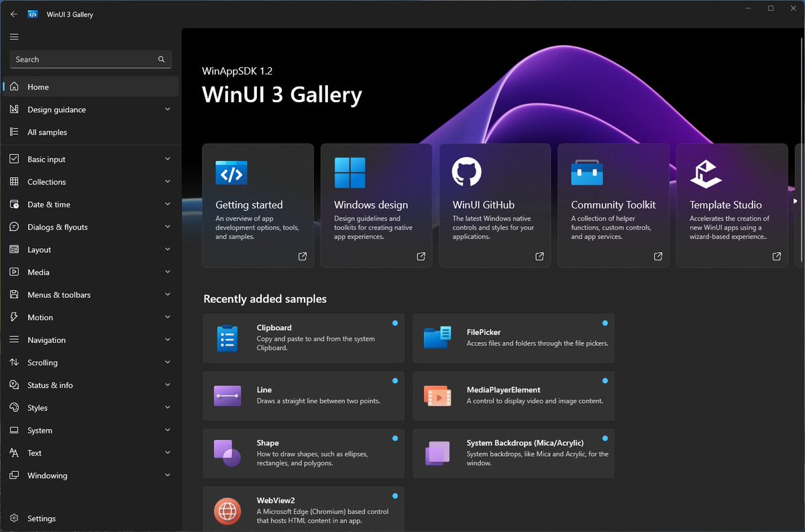
Task: Click the Date & time calendar icon
Action: (14, 205)
